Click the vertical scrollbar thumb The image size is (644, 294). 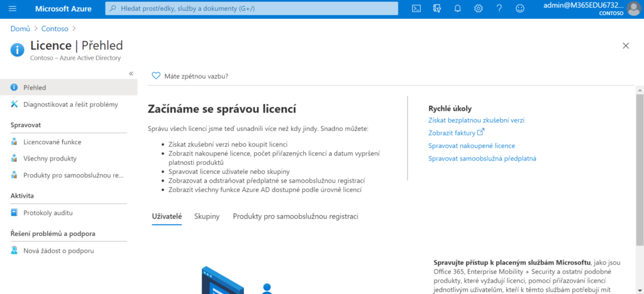(x=640, y=169)
